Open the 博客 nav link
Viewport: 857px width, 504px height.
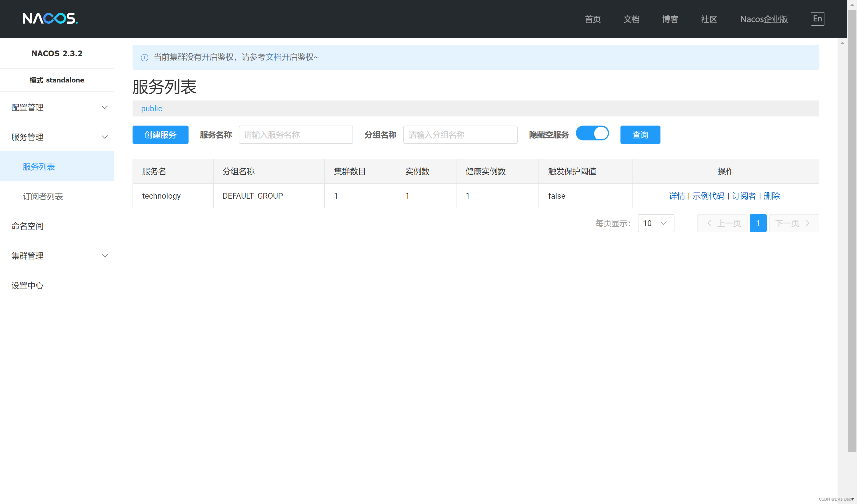click(670, 19)
